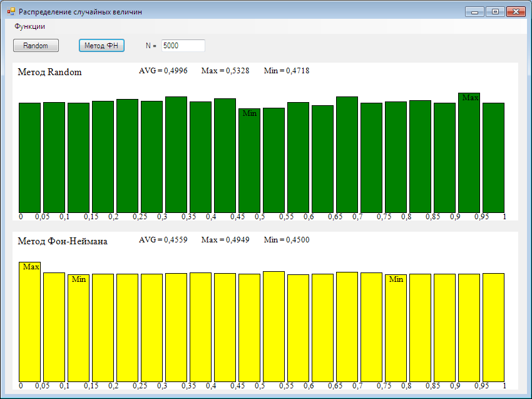Viewport: 532px width, 399px height.
Task: Click the last green bar, range 0,95 to 1
Action: (x=493, y=158)
